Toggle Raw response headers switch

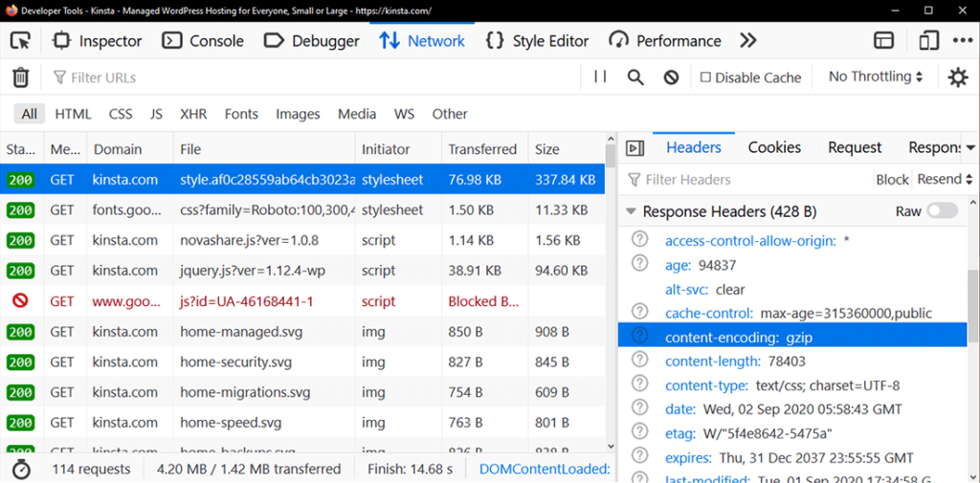pos(941,211)
